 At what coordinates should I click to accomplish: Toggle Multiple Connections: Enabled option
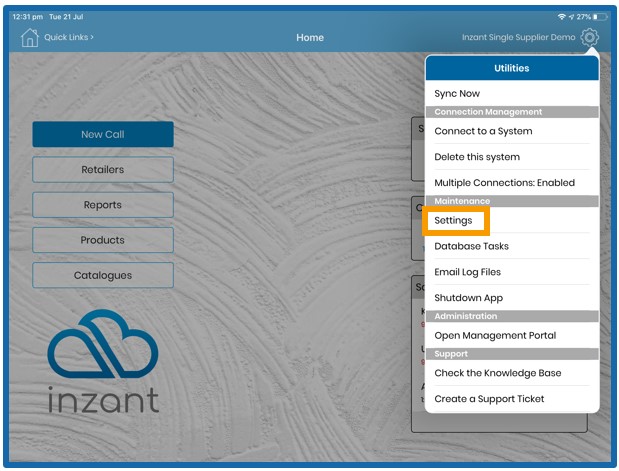512,182
